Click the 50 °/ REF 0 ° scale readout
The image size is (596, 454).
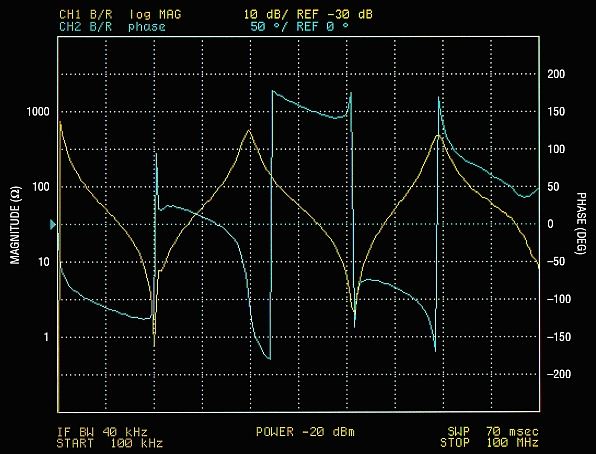tap(300, 27)
